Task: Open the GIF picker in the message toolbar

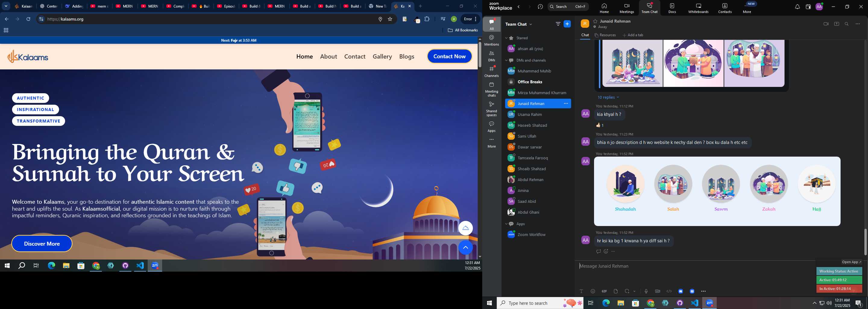Action: pyautogui.click(x=604, y=291)
